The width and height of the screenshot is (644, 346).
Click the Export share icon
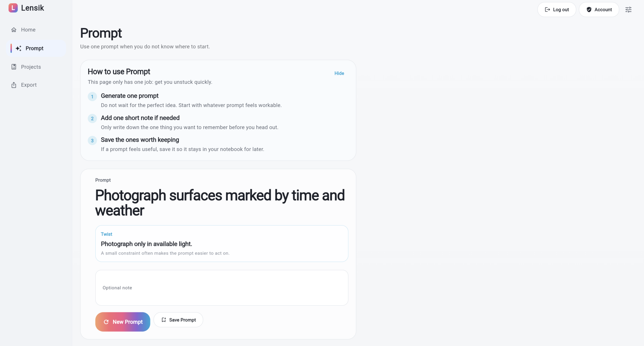[x=14, y=85]
